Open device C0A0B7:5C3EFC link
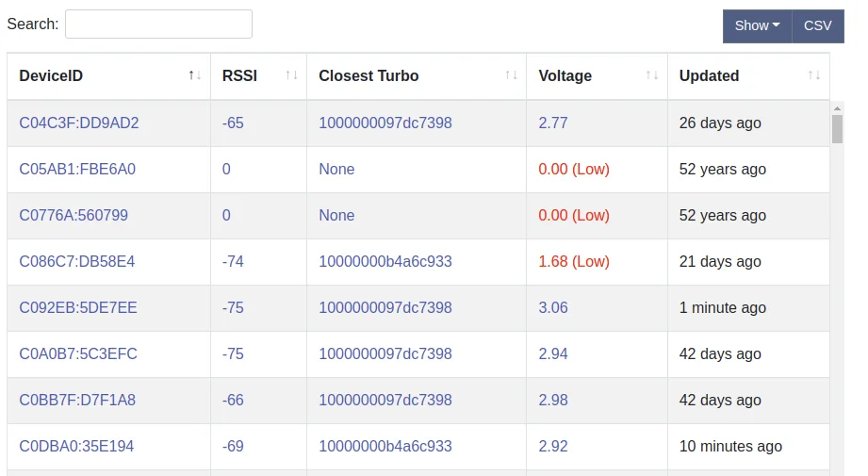Screen dimensions: 868x476 (x=78, y=353)
